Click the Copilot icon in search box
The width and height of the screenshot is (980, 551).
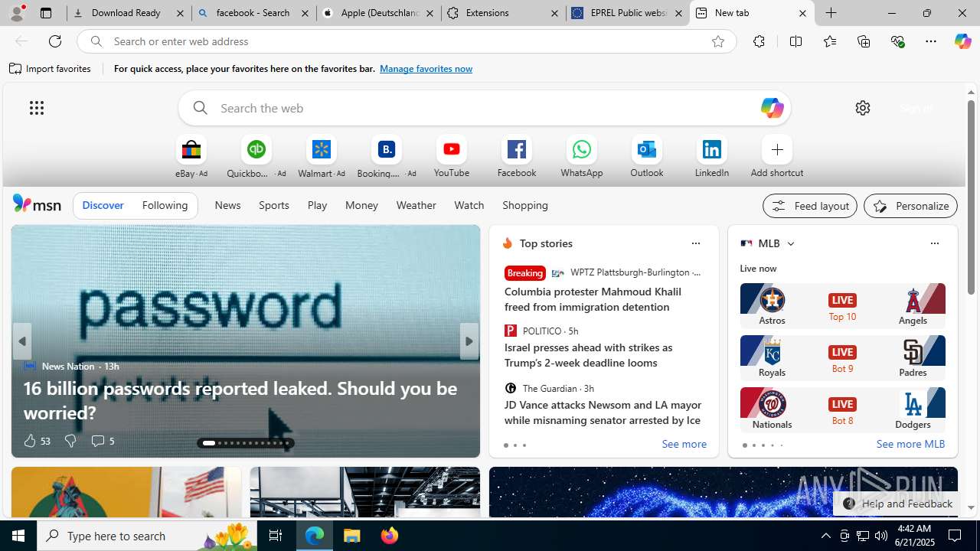pos(772,108)
